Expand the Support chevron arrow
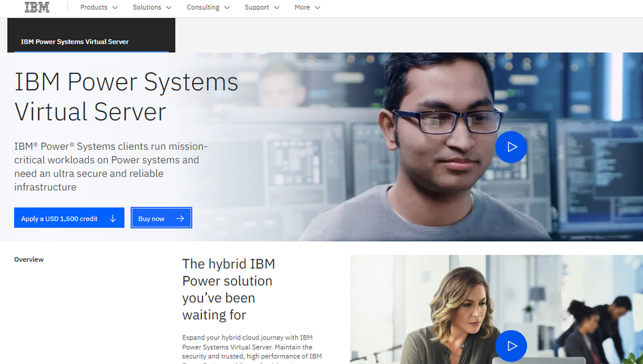 [276, 7]
